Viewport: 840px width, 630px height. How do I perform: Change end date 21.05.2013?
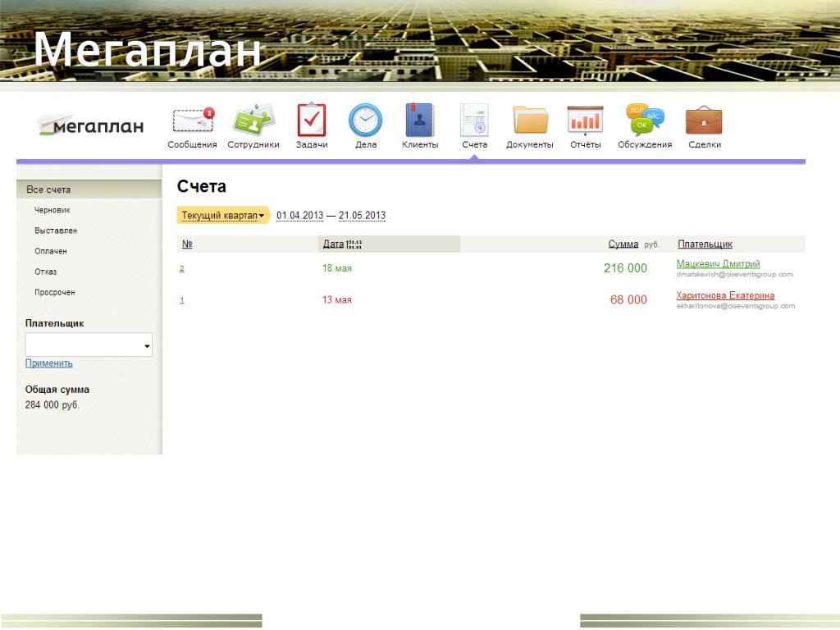pyautogui.click(x=362, y=216)
